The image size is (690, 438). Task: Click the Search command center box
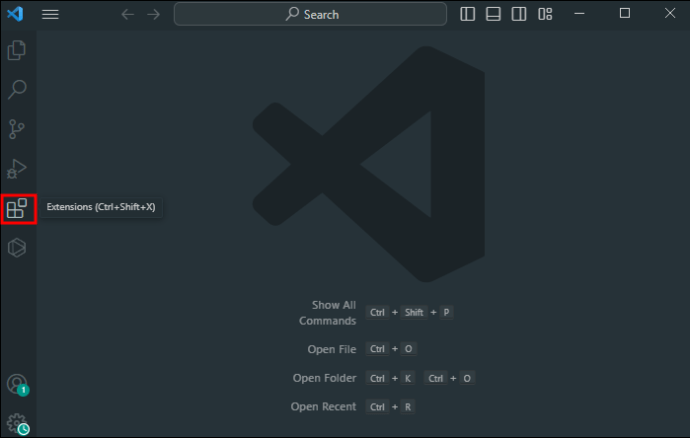(x=310, y=14)
